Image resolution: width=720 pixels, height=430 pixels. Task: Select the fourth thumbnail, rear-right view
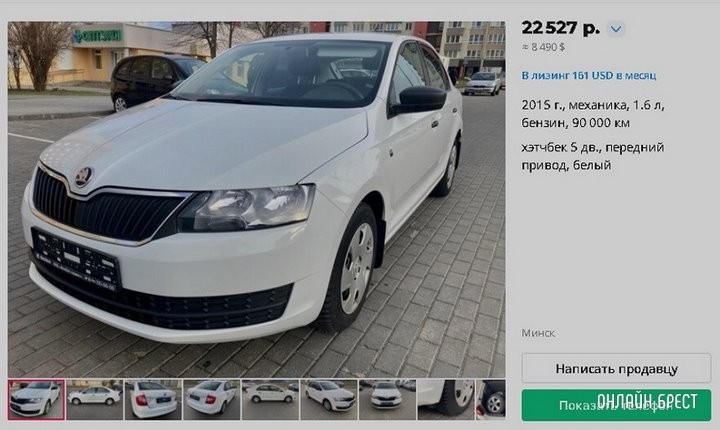point(212,399)
